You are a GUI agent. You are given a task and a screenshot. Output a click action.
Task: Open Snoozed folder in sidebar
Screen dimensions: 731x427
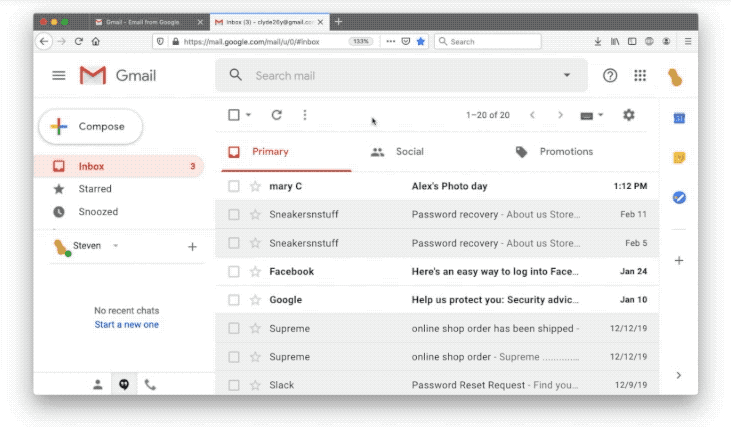(x=119, y=212)
